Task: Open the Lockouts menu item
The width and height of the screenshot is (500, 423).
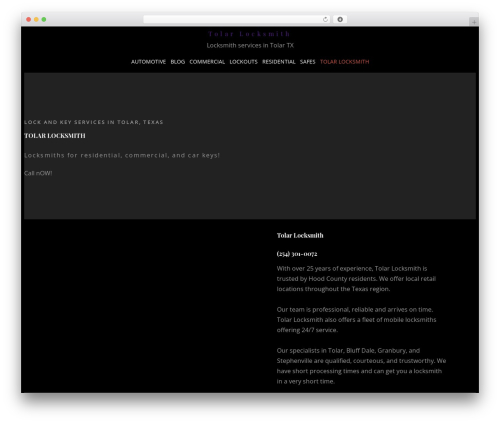Action: pyautogui.click(x=243, y=62)
